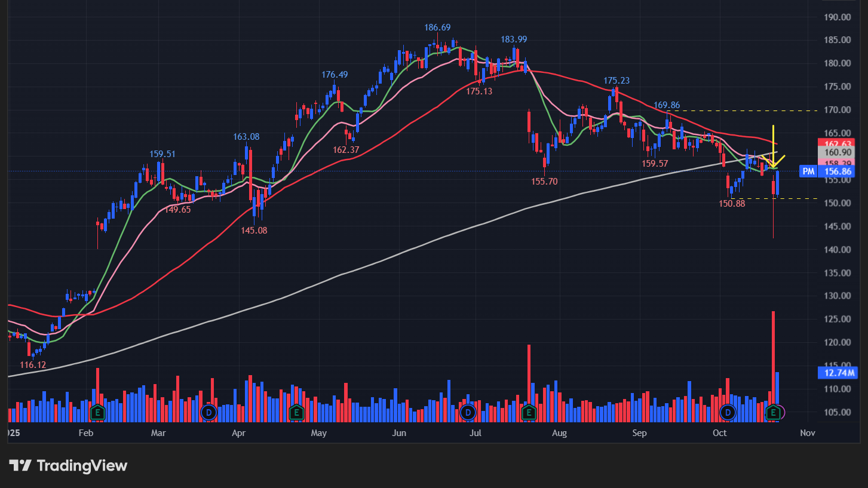Select the dividend D marker in early October
This screenshot has height=488, width=868.
tap(728, 412)
